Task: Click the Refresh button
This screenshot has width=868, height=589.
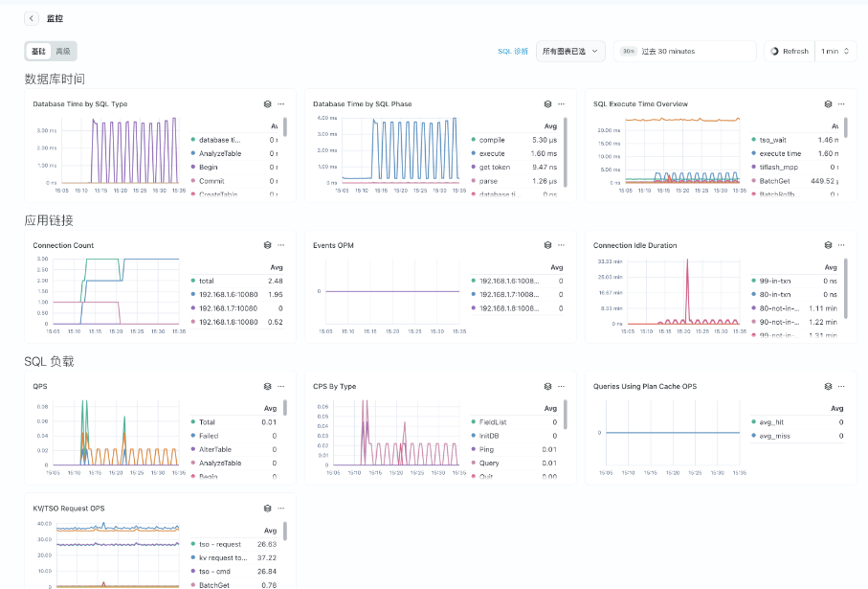Action: 789,51
